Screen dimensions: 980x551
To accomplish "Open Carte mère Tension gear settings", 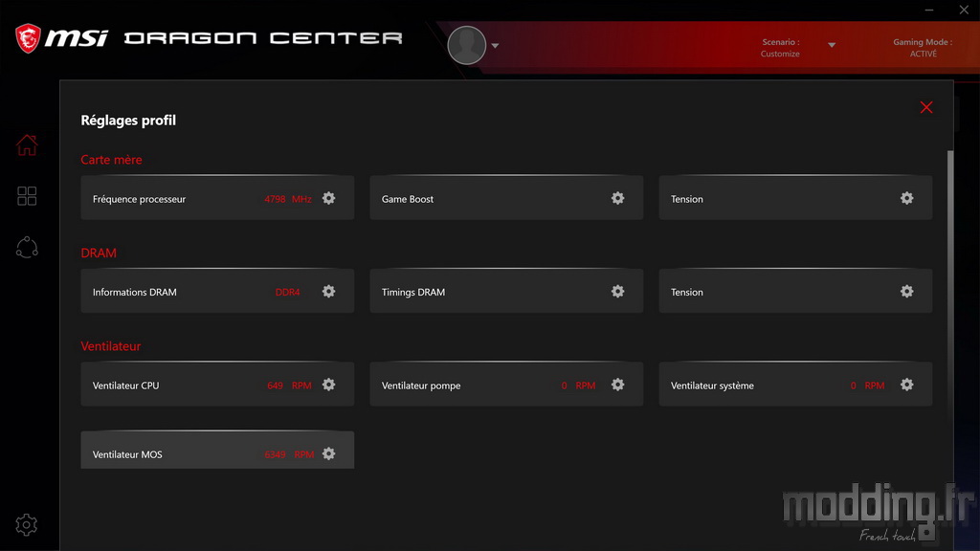I will (907, 198).
